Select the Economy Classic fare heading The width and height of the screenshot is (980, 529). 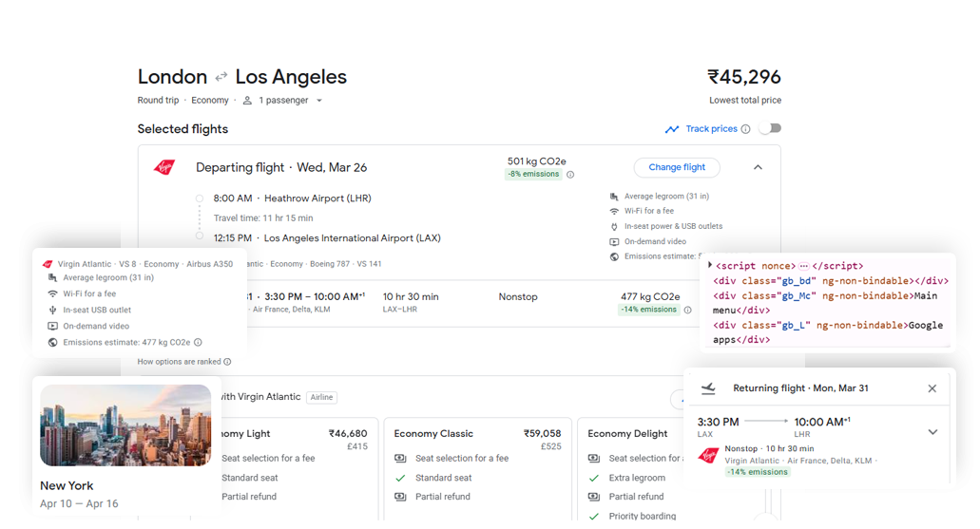coord(433,433)
